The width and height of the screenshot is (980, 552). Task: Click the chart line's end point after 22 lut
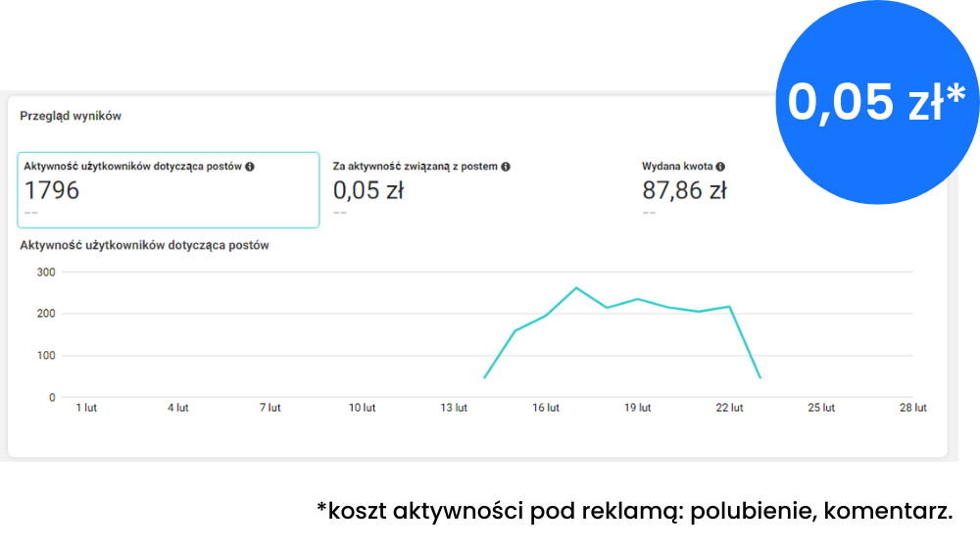[759, 377]
